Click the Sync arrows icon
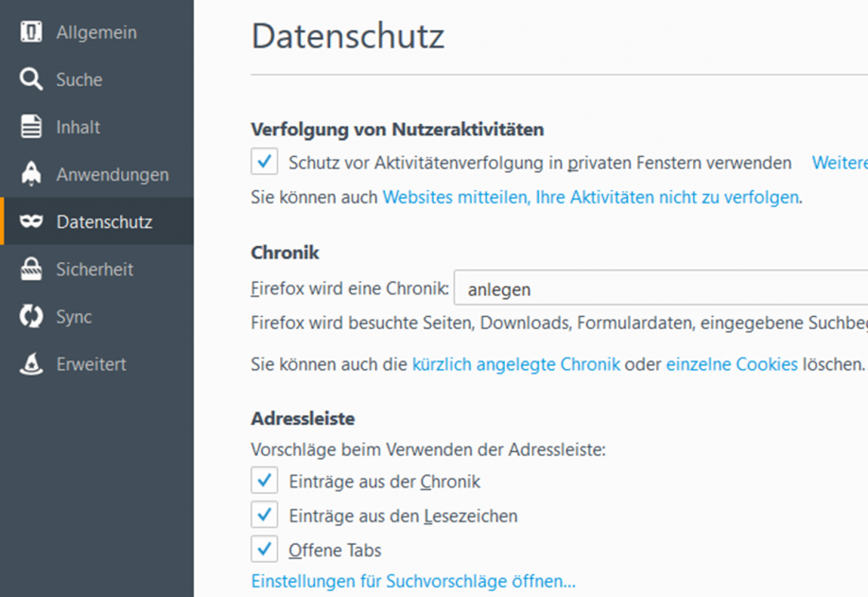This screenshot has width=868, height=597. pyautogui.click(x=31, y=317)
